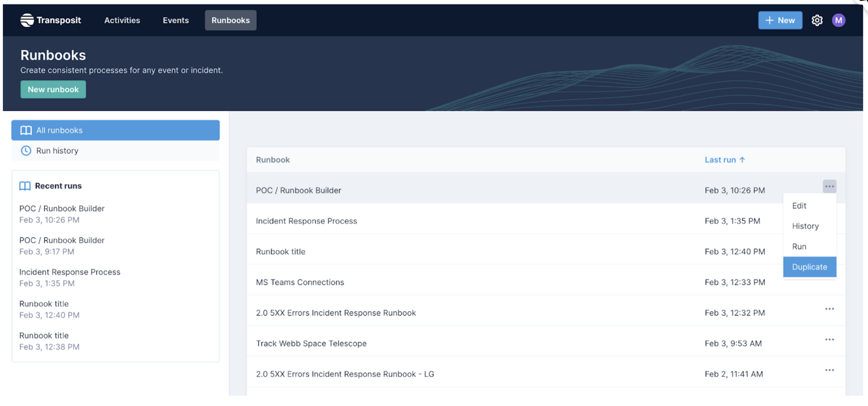Open the user avatar M menu

pos(838,20)
